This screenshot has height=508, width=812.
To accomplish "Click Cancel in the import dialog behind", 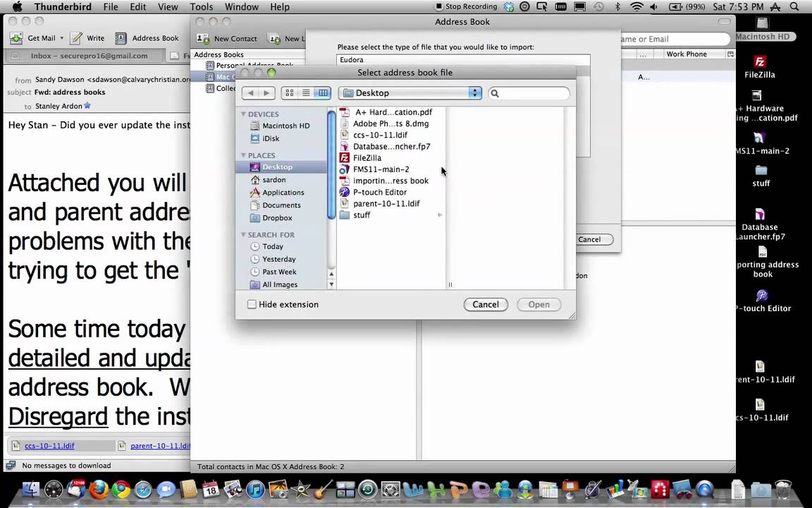I will (591, 239).
